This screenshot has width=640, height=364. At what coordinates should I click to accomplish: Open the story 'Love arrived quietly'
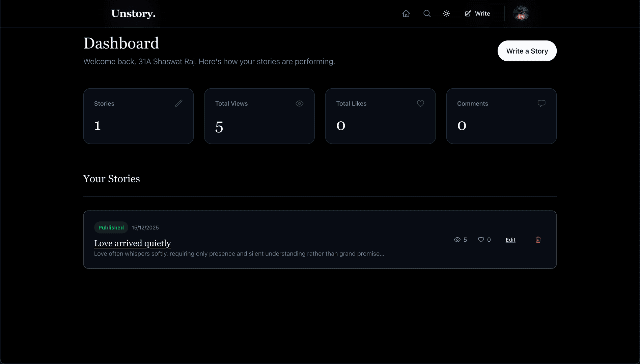132,243
